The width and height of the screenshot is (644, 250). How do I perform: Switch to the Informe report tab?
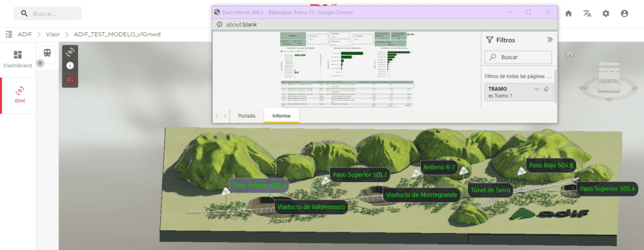click(281, 116)
